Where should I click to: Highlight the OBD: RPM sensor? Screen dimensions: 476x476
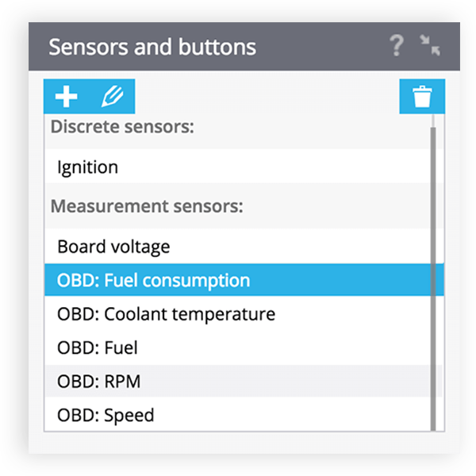[x=237, y=381]
